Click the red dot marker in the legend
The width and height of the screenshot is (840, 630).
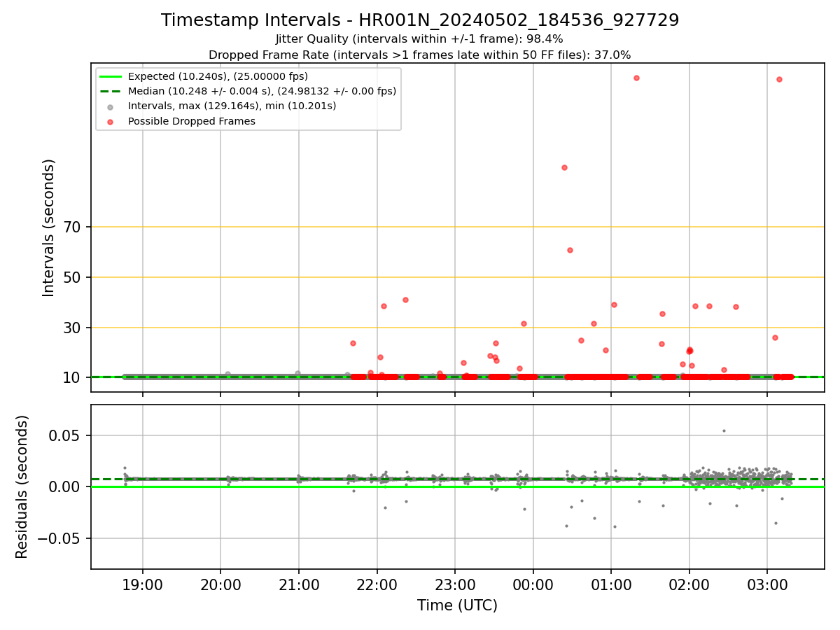111,121
